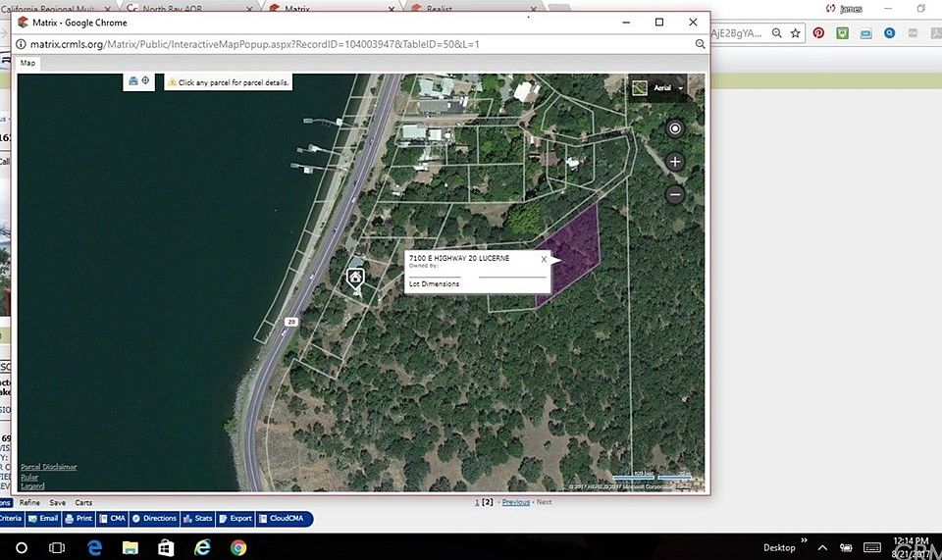This screenshot has width=942, height=560.
Task: Select the Map tab in popup
Action: (x=27, y=63)
